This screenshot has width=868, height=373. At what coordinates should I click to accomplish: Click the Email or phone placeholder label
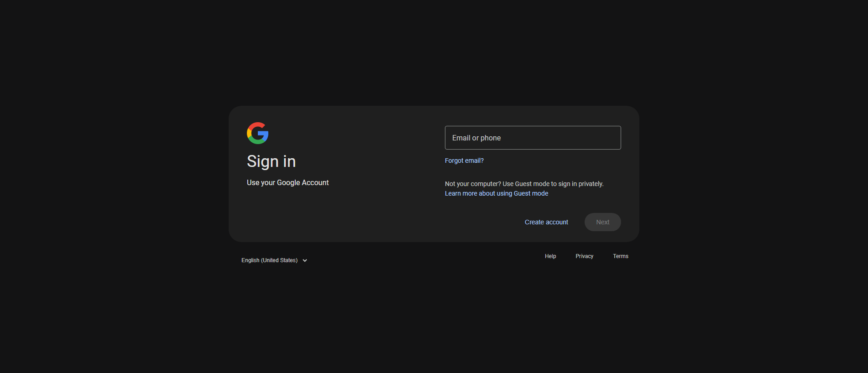pyautogui.click(x=476, y=138)
